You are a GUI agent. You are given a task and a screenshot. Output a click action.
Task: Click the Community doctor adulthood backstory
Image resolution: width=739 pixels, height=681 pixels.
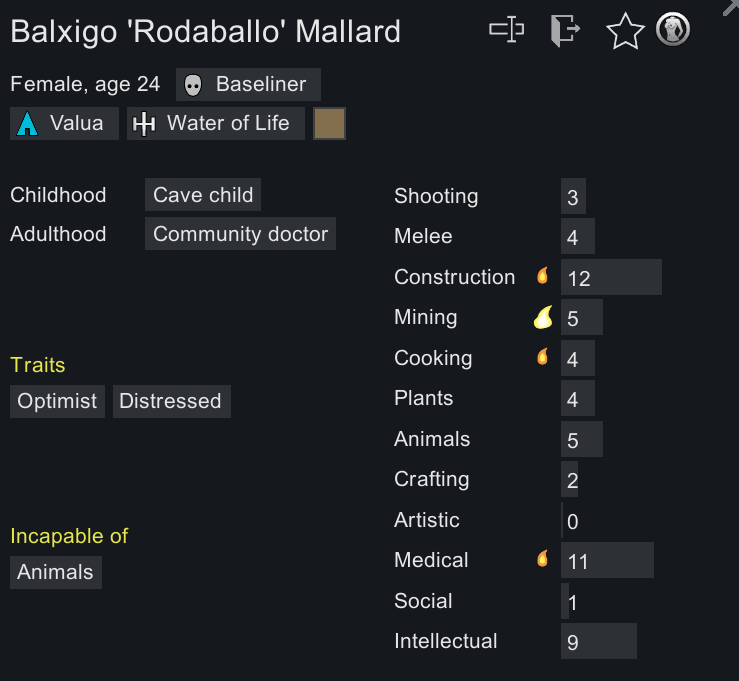(x=240, y=234)
